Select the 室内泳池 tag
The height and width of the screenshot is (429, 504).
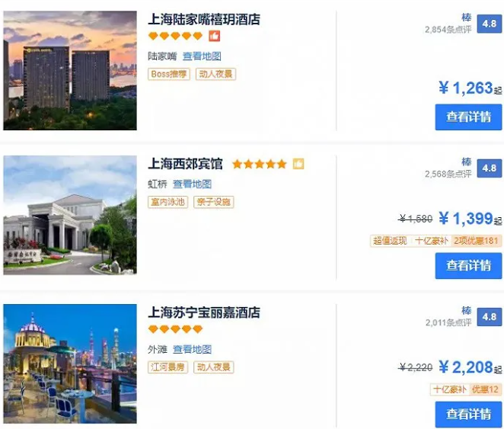pos(167,202)
